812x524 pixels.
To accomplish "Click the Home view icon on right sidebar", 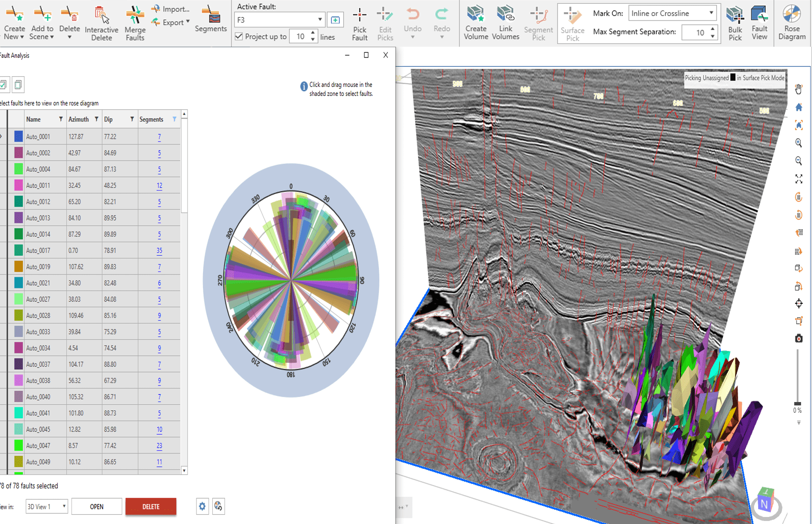I will [799, 107].
